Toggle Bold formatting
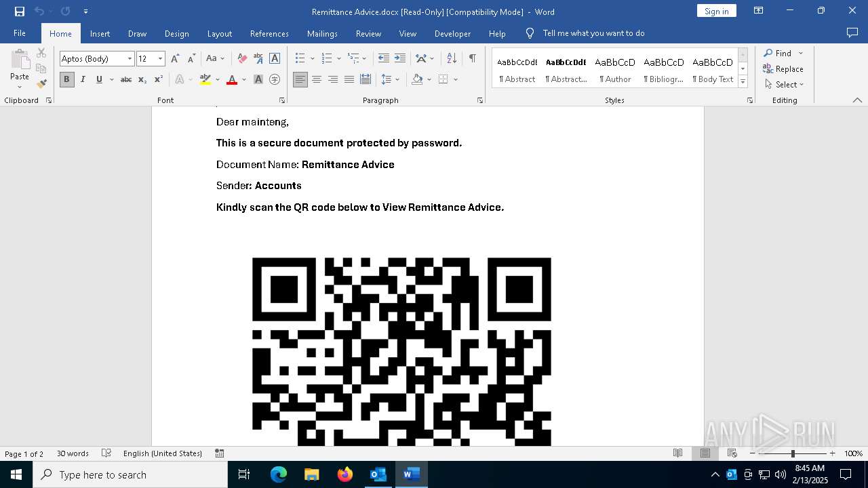This screenshot has height=488, width=868. (66, 79)
